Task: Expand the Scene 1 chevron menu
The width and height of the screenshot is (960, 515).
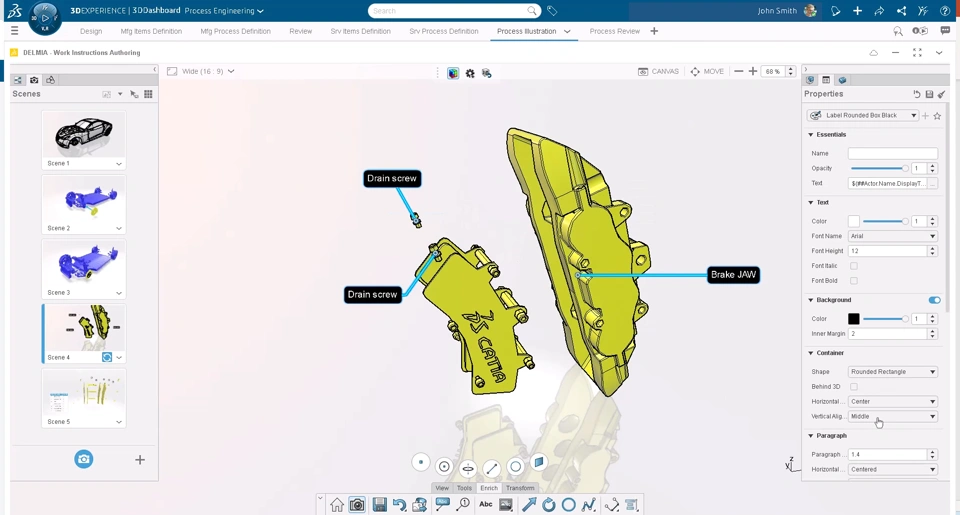Action: coord(119,164)
